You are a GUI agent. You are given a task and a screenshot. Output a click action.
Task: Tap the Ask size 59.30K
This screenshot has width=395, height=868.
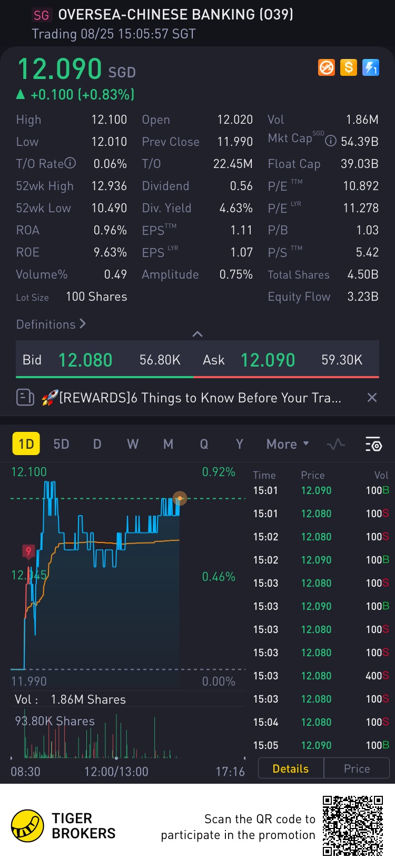[x=342, y=360]
